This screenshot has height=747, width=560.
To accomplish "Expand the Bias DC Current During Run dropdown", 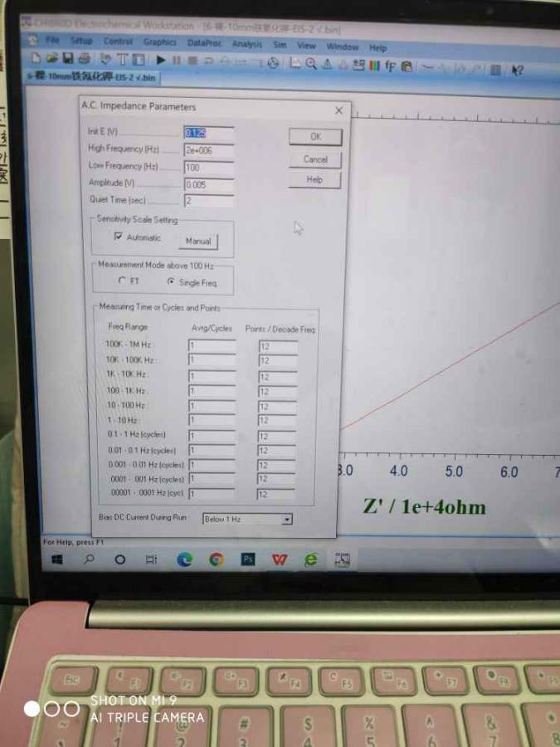I will point(287,520).
